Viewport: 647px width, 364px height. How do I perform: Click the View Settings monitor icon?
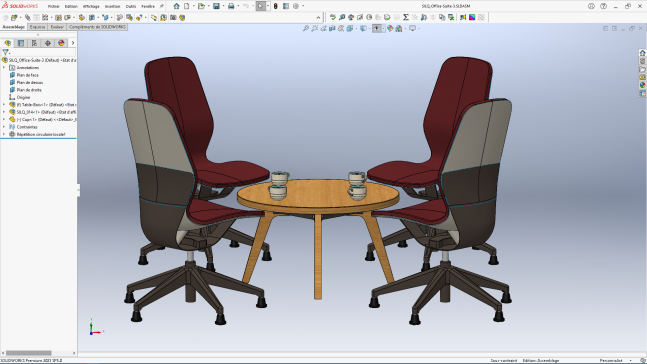pyautogui.click(x=412, y=28)
